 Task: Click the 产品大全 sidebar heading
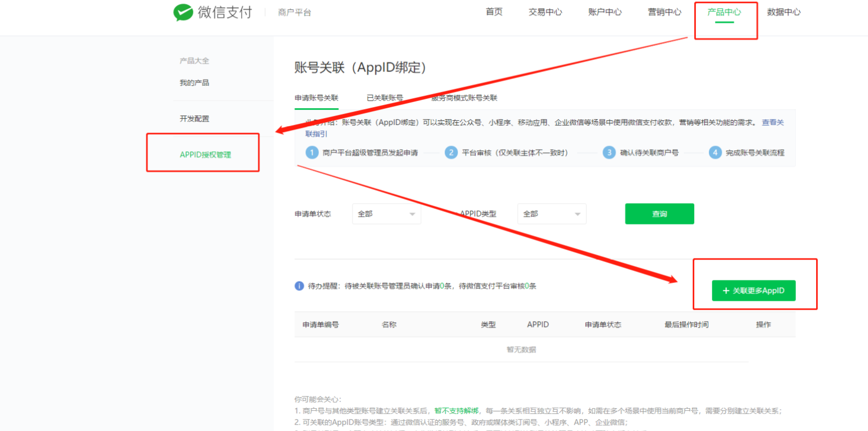pyautogui.click(x=194, y=61)
